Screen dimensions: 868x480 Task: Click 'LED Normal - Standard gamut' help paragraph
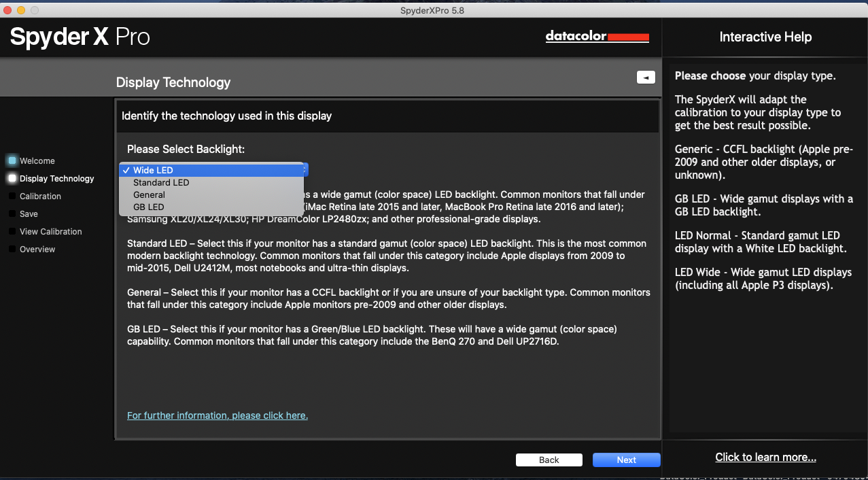click(x=761, y=242)
